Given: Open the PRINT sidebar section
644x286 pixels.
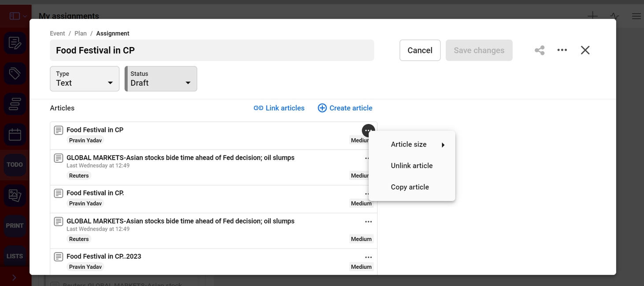Looking at the screenshot, I should tap(15, 226).
